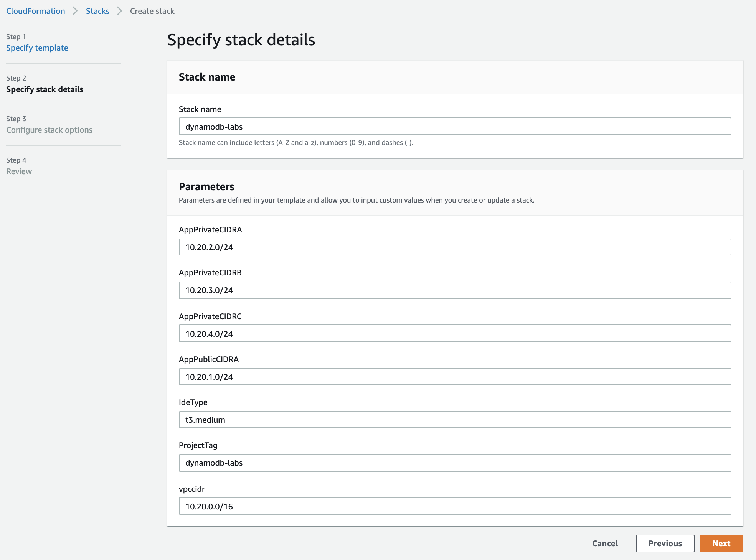This screenshot has height=560, width=756.
Task: Edit the ProjectTag value field
Action: point(455,463)
